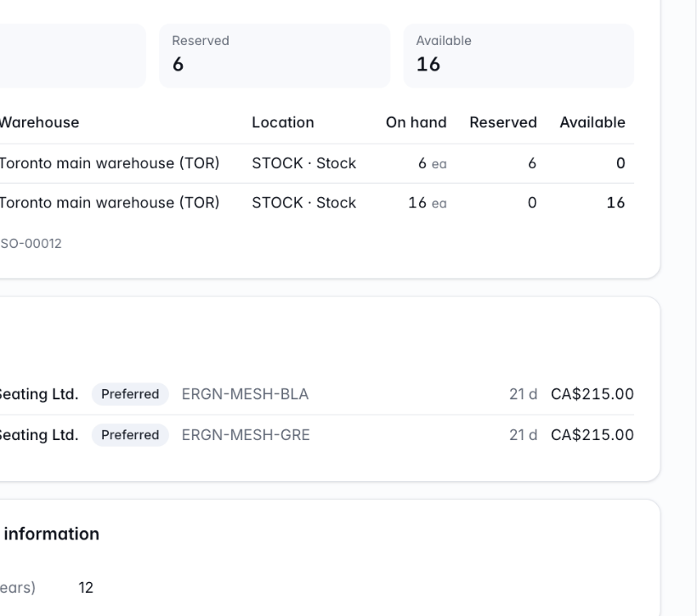Click the On hand column header

(x=416, y=122)
